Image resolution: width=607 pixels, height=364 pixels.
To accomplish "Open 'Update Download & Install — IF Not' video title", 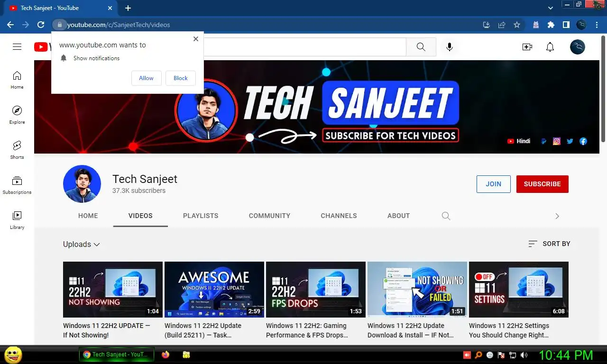I will click(411, 330).
